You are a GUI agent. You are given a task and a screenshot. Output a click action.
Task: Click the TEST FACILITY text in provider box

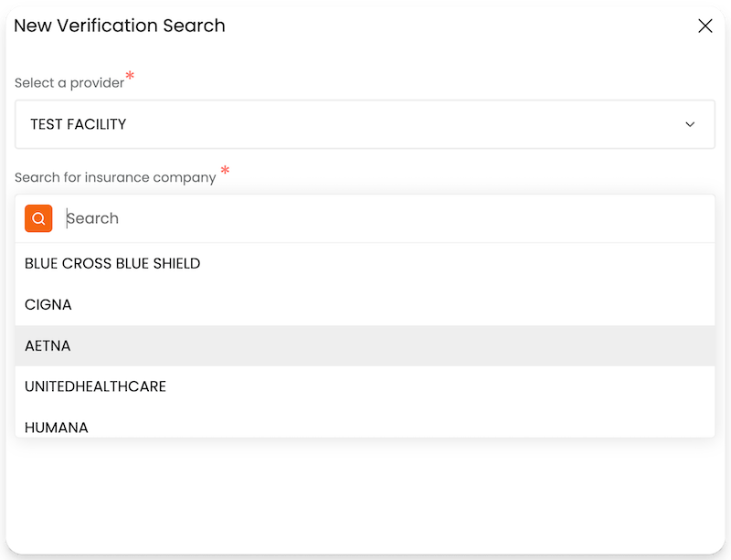pos(79,124)
